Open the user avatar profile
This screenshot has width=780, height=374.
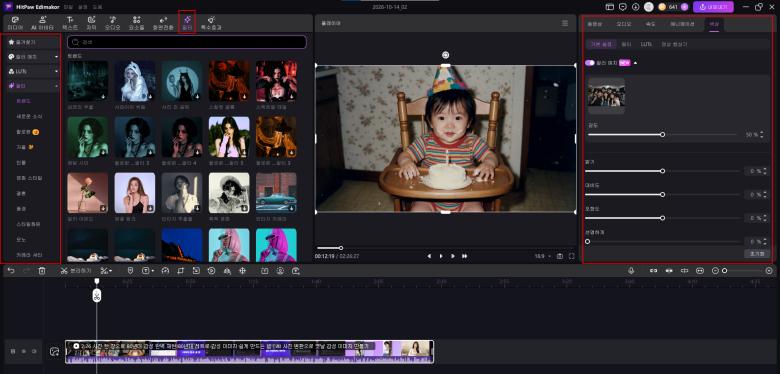(x=649, y=7)
